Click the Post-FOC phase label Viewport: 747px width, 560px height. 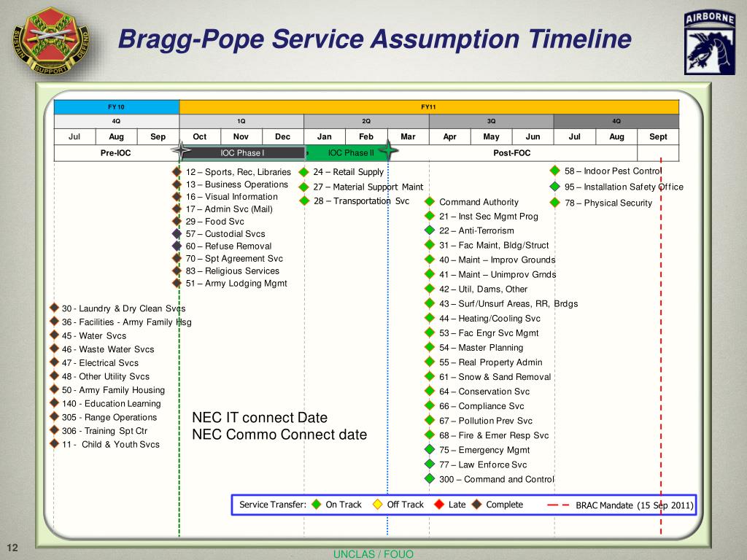click(x=511, y=153)
